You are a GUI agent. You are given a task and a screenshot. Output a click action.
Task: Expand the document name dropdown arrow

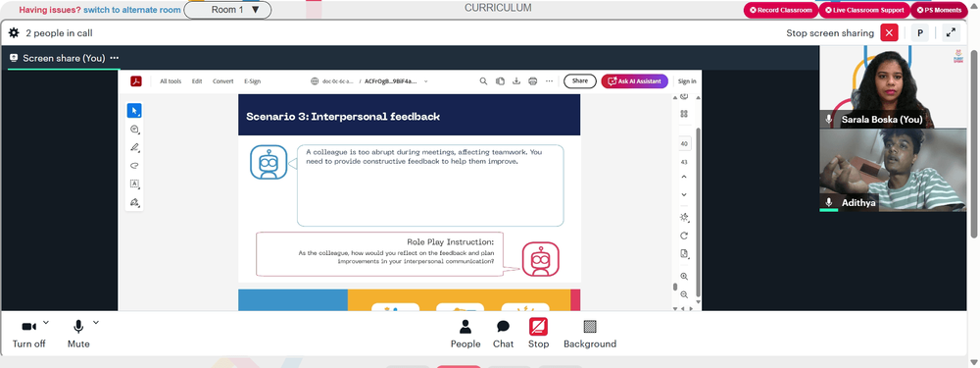pyautogui.click(x=426, y=81)
